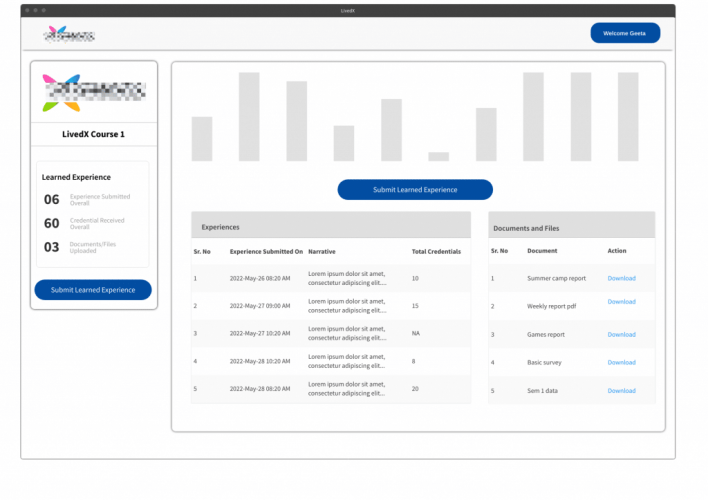This screenshot has width=708, height=500.
Task: Click the Action column header
Action: point(617,251)
